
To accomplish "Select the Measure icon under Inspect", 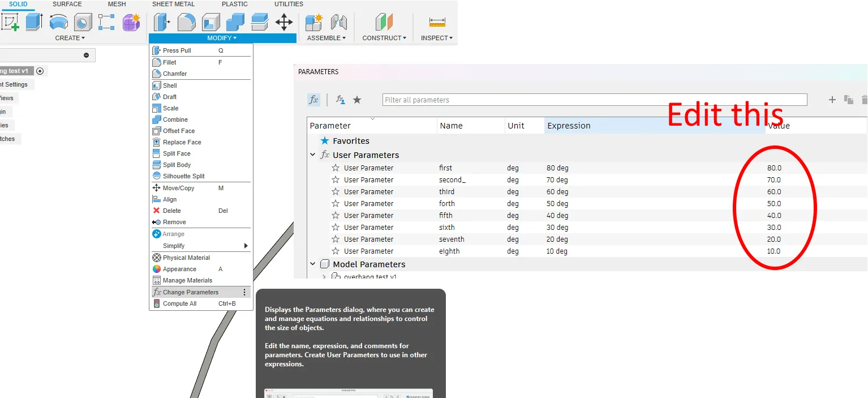I will coord(437,22).
